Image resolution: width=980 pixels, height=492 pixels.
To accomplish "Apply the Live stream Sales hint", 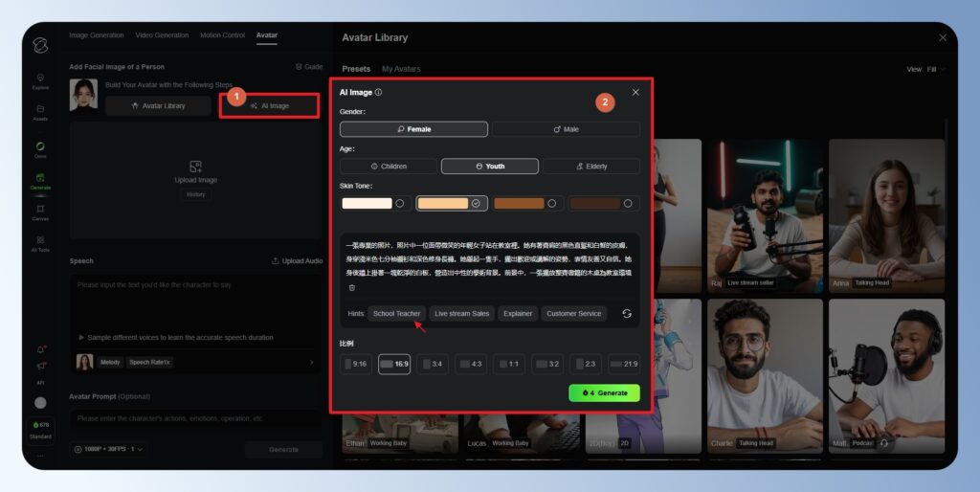I will (x=462, y=314).
